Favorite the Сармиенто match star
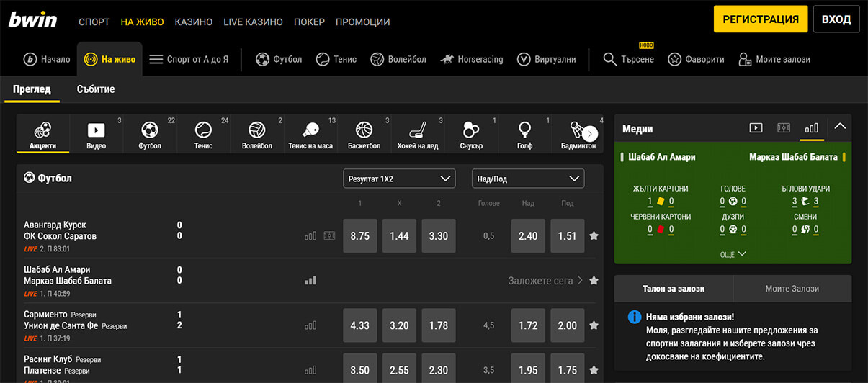This screenshot has width=868, height=383. 594,325
